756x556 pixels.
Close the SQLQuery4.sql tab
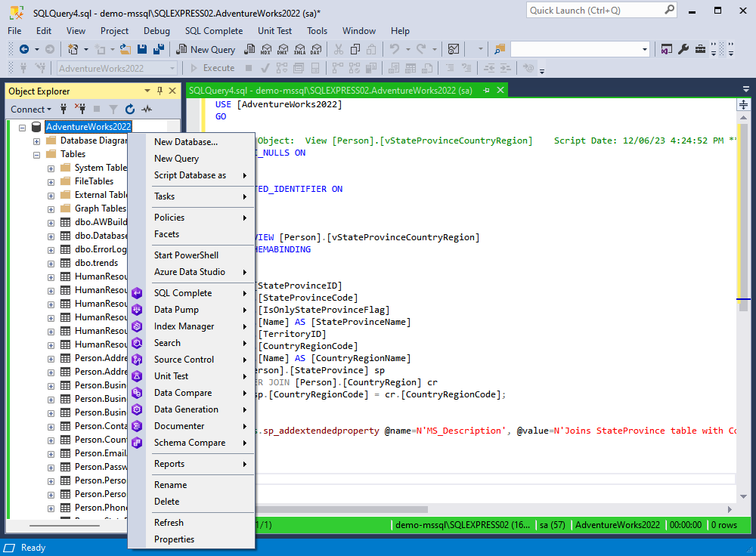[500, 90]
